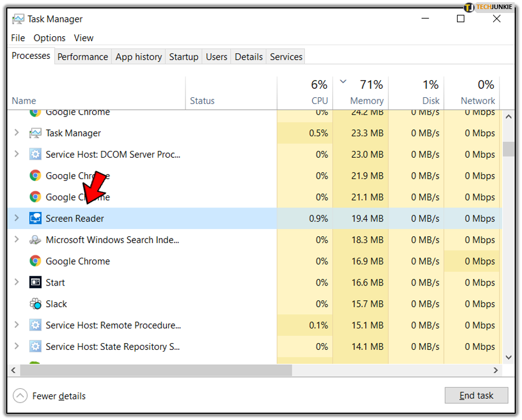Go to the Users tab
Viewport: 522px width, 420px height.
(217, 57)
